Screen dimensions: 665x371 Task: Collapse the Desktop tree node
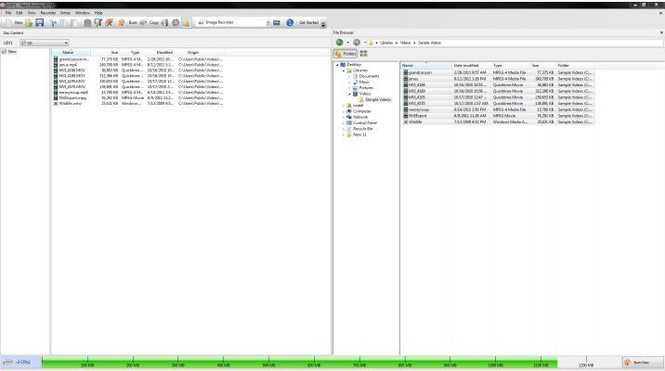click(337, 64)
